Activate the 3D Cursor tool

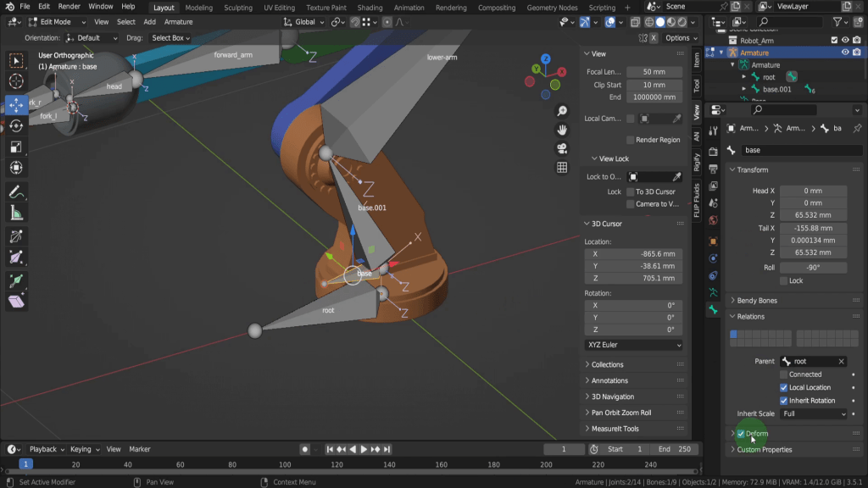coord(16,81)
